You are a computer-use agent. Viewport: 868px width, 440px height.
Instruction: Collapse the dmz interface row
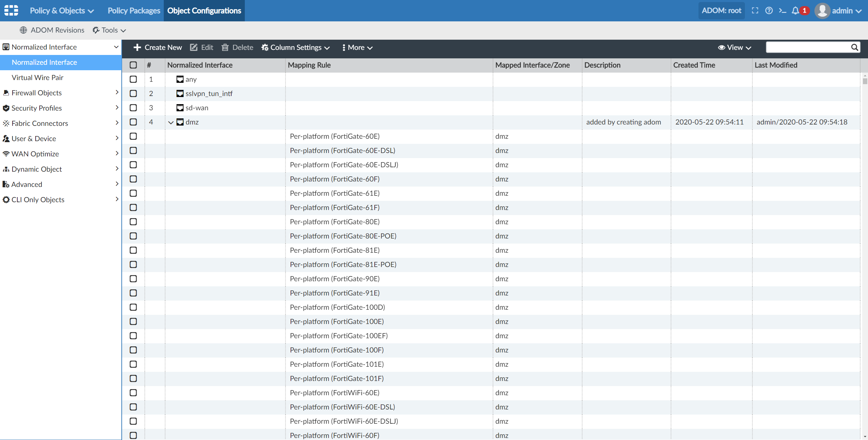(171, 122)
